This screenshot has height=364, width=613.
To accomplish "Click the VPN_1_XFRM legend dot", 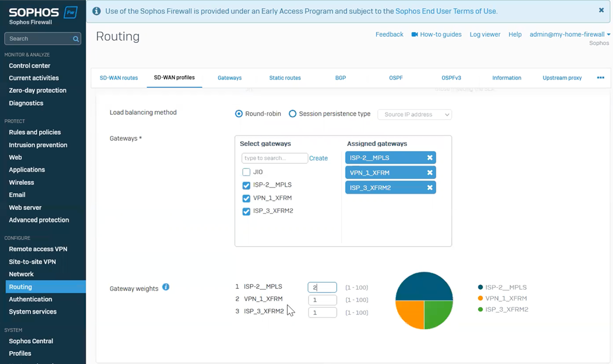I will pyautogui.click(x=480, y=298).
